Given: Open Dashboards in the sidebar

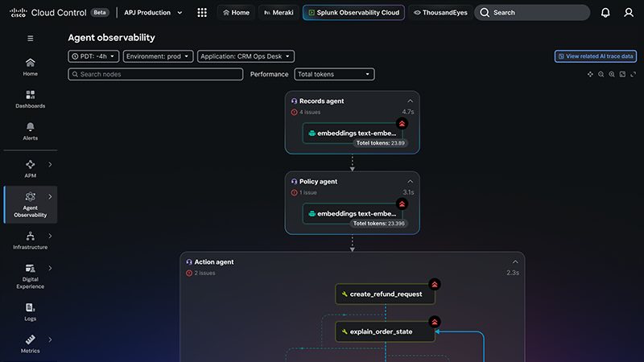Looking at the screenshot, I should [31, 99].
